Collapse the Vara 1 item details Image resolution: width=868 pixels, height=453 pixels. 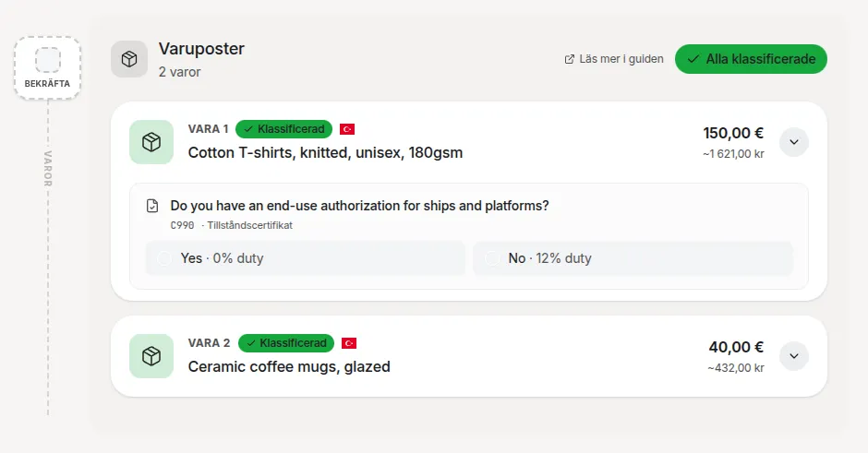(x=794, y=142)
